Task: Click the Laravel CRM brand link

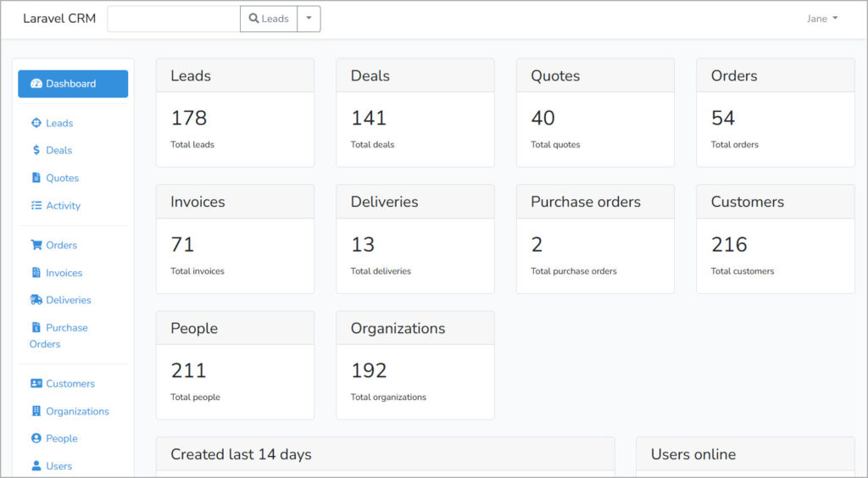Action: pyautogui.click(x=59, y=19)
